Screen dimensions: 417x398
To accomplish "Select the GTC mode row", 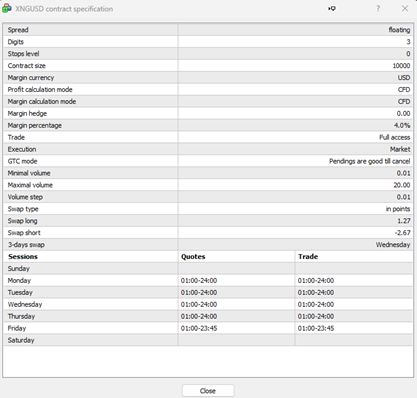I will (x=208, y=161).
